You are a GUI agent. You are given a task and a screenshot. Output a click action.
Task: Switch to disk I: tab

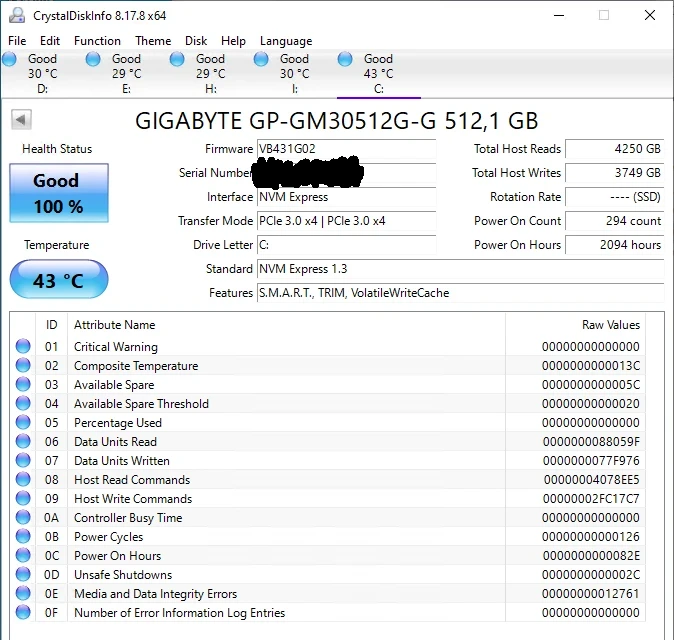click(294, 74)
